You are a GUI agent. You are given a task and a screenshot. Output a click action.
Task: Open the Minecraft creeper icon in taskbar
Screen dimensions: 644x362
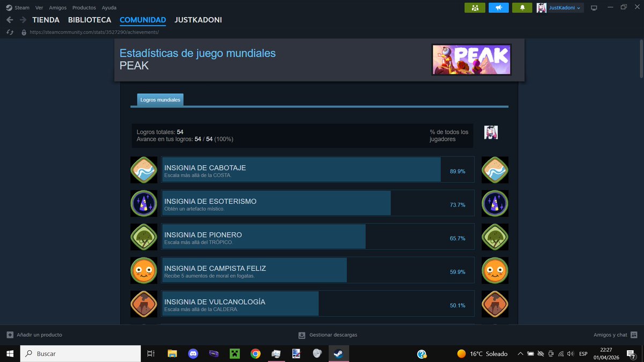tap(235, 353)
